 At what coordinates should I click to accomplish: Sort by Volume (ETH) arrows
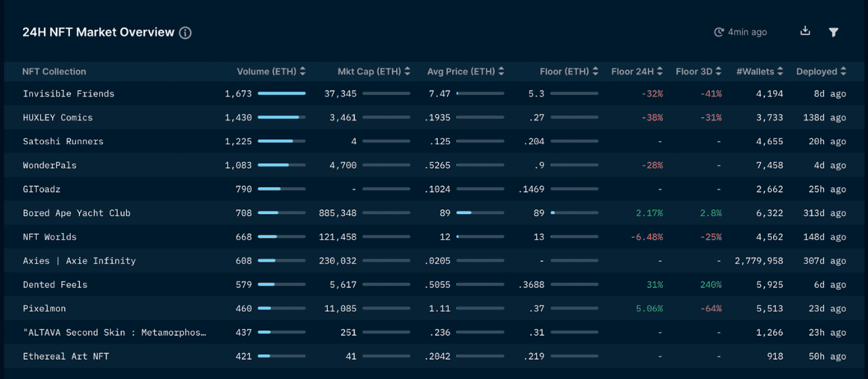pos(303,71)
